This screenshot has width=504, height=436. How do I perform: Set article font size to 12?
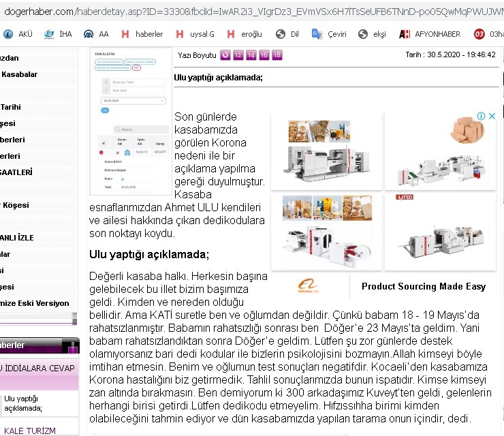click(238, 55)
